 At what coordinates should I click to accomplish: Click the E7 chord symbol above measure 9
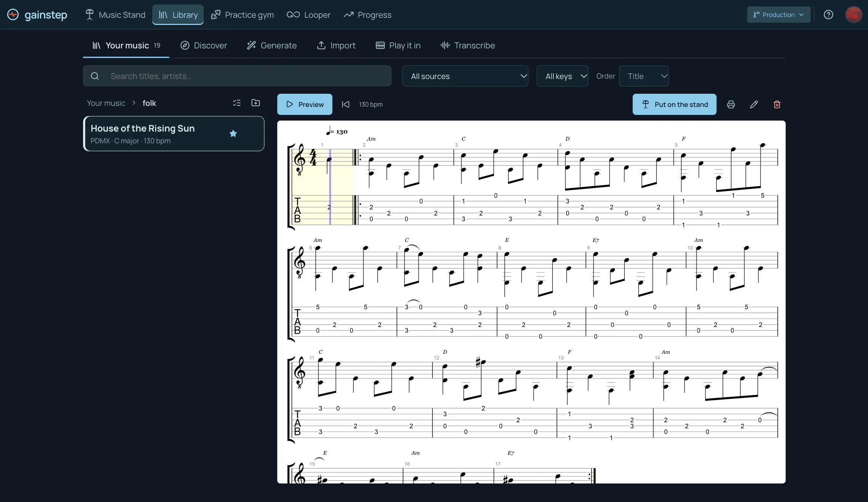[596, 240]
